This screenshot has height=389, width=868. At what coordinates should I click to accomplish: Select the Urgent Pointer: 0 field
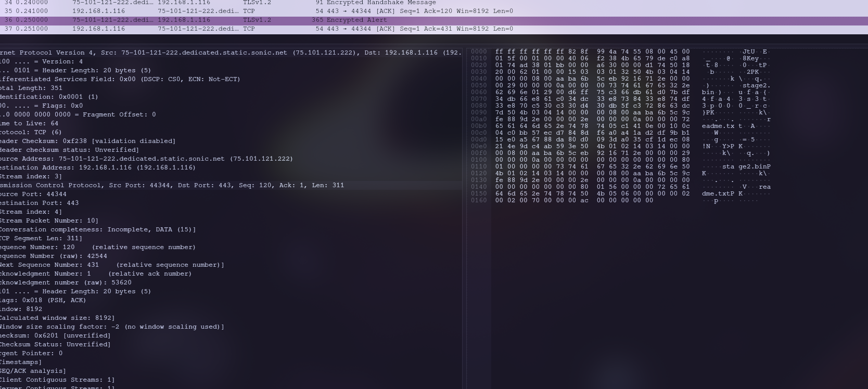(x=31, y=353)
